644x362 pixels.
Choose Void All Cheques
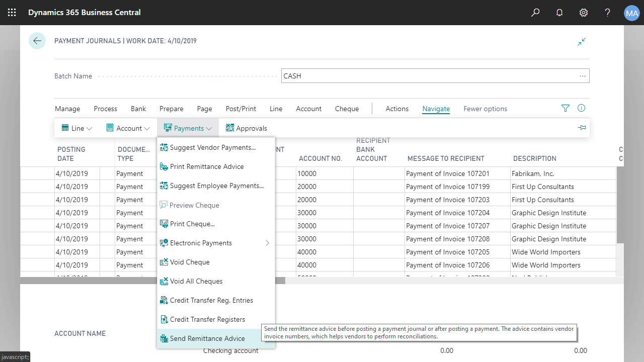[x=216, y=281]
